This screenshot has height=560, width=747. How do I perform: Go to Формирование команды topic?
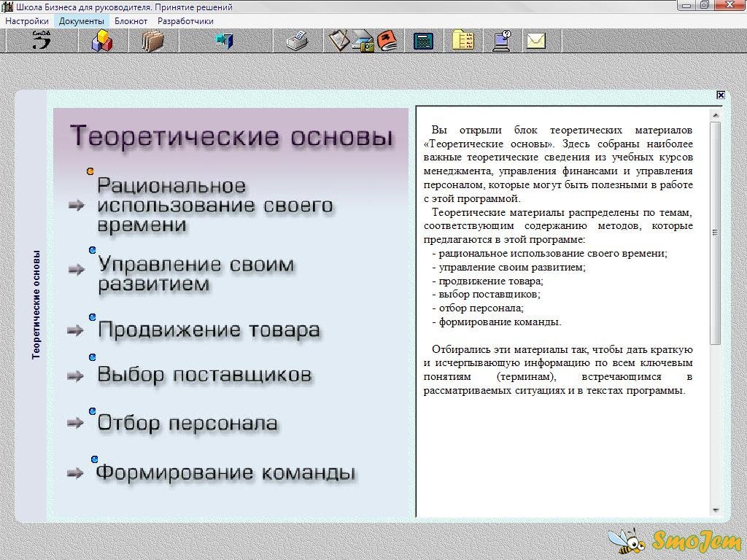(x=225, y=472)
